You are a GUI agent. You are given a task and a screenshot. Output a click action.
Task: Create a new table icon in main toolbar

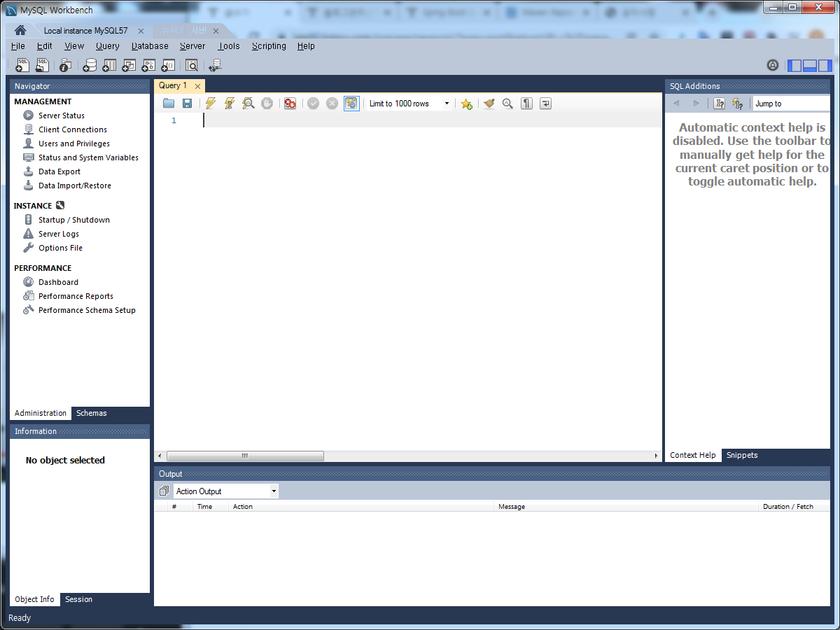pos(109,65)
